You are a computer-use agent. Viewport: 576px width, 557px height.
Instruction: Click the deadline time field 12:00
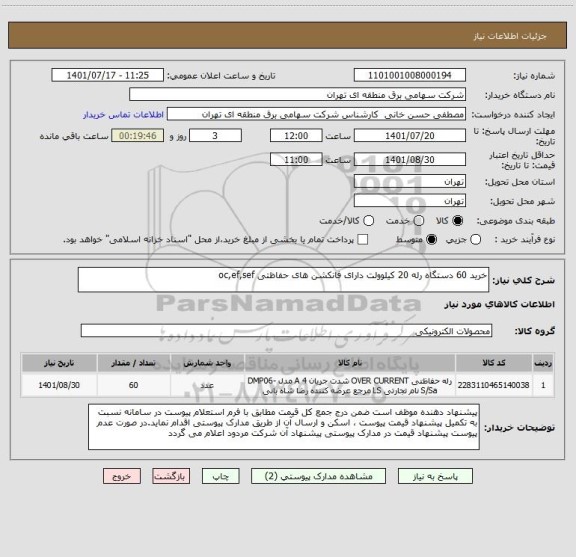click(296, 136)
